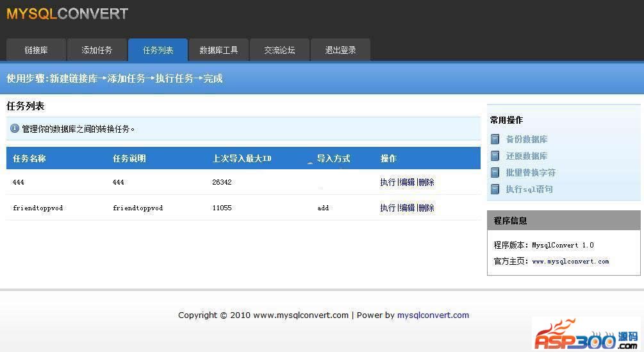Click the 退出登录 tab
The height and width of the screenshot is (352, 644).
click(x=340, y=50)
